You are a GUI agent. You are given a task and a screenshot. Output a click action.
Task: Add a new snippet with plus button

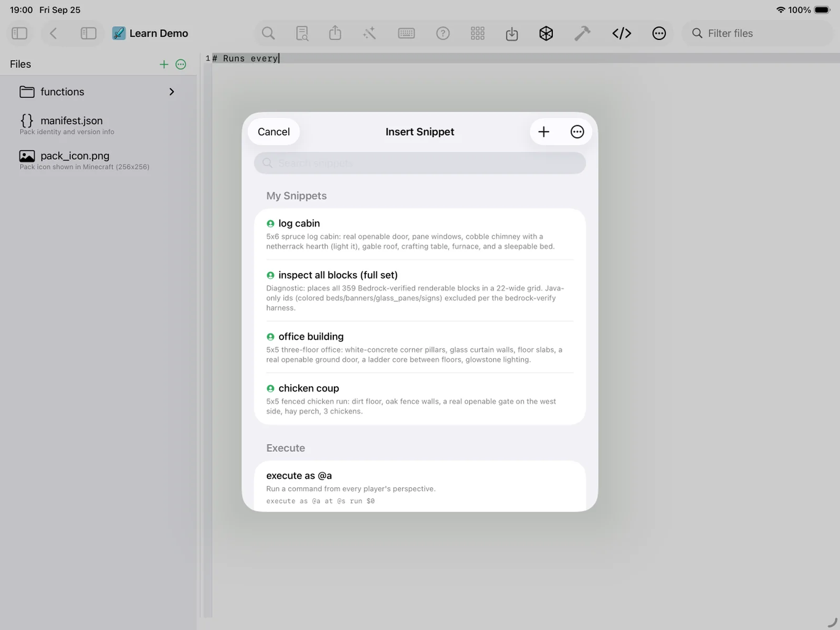pyautogui.click(x=544, y=132)
